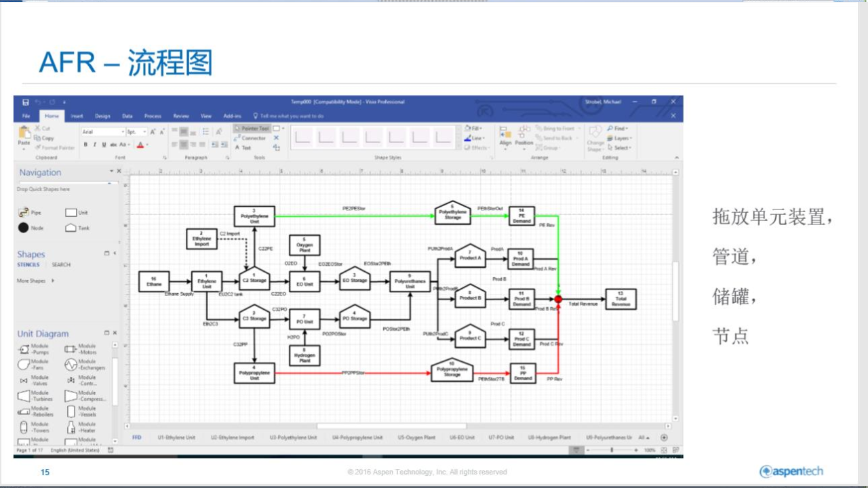The width and height of the screenshot is (868, 488).
Task: Select first shape style thumbnail
Action: [x=302, y=138]
